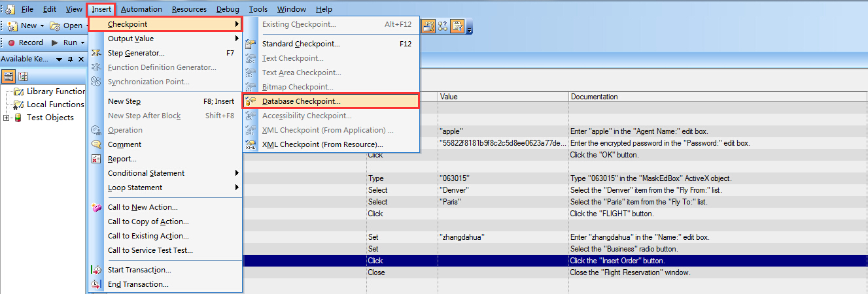Image resolution: width=868 pixels, height=294 pixels.
Task: Click the Value column header
Action: tap(503, 97)
